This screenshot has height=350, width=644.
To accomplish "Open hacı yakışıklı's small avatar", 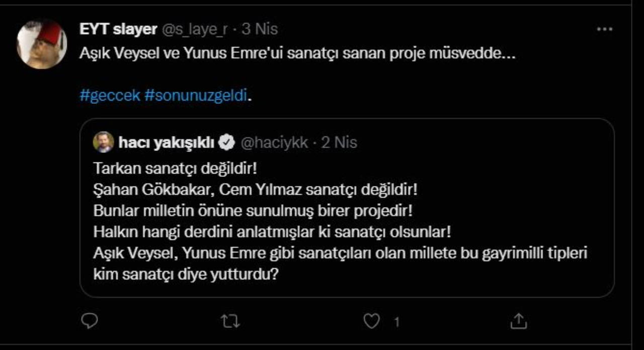I will 103,143.
